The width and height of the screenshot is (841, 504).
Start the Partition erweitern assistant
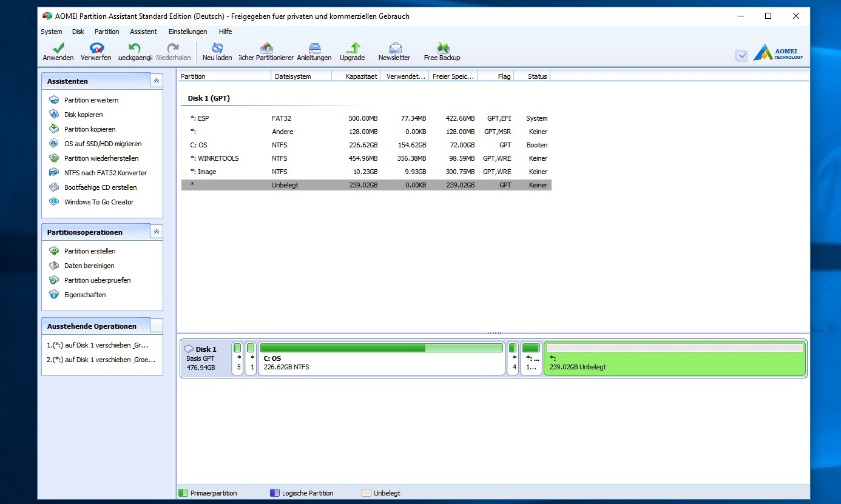(x=91, y=100)
